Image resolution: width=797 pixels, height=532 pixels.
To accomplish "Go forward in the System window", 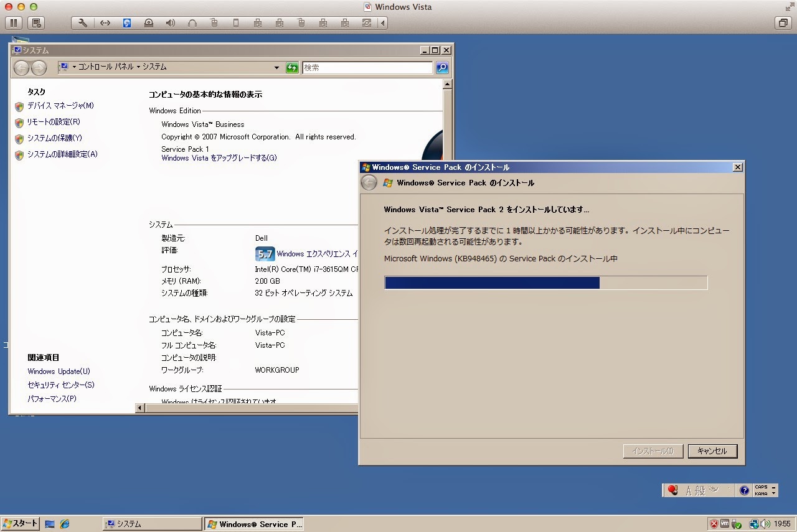I will pyautogui.click(x=39, y=68).
